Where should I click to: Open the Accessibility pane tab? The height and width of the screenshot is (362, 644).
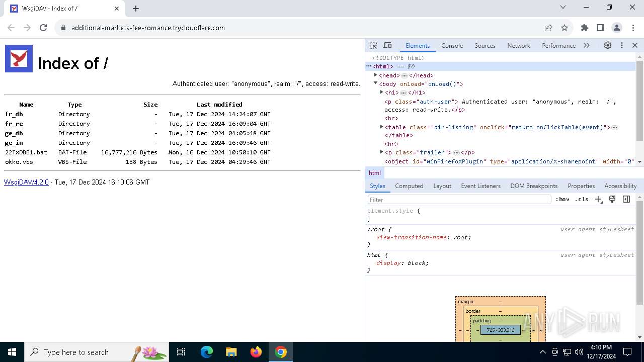coord(620,186)
